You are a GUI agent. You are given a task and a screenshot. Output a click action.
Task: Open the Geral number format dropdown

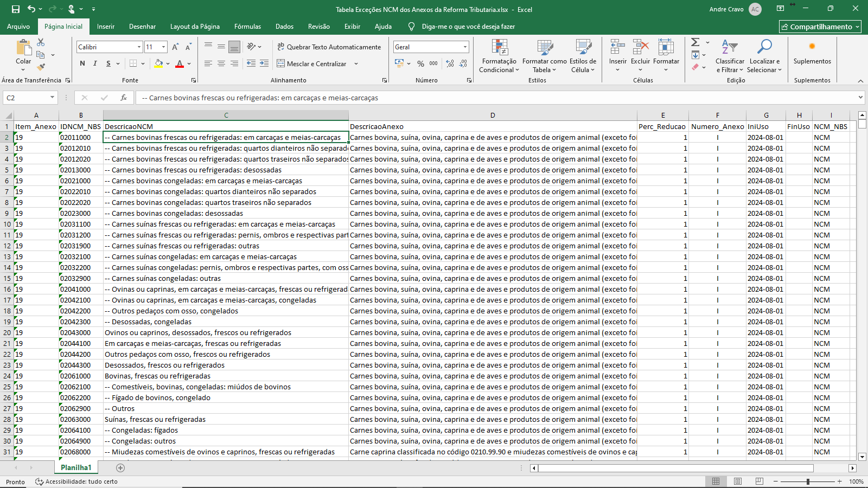tap(465, 47)
